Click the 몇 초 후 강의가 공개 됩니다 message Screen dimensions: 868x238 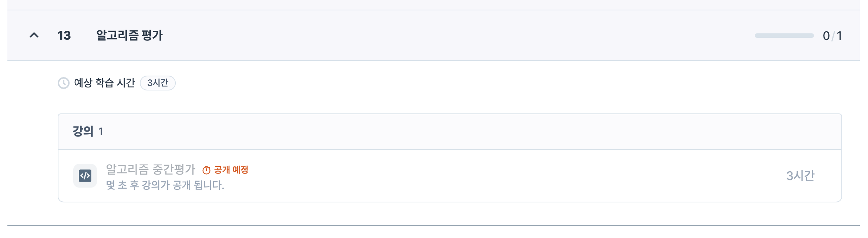click(x=165, y=185)
